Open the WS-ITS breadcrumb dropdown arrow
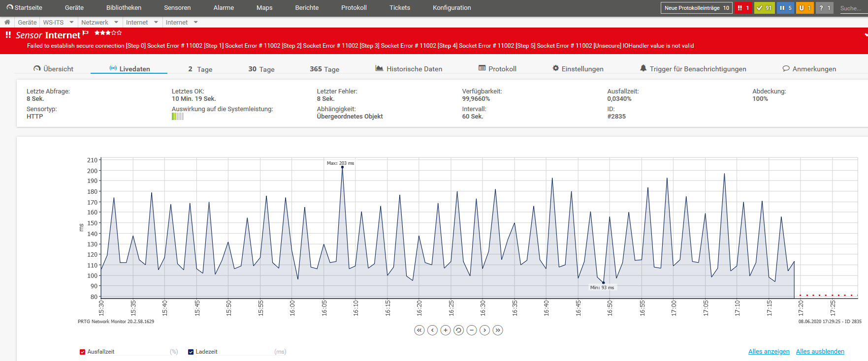Viewport: 868px width, 361px height. click(x=71, y=22)
